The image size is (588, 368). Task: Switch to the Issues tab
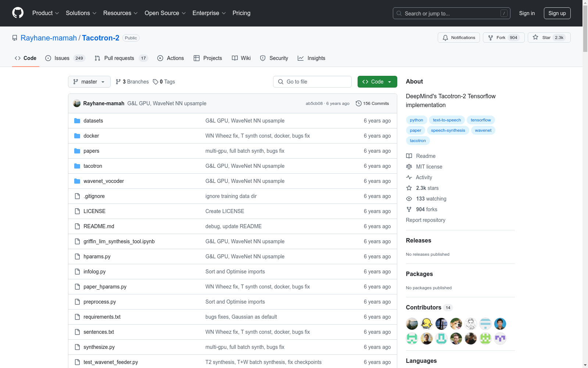(x=65, y=58)
